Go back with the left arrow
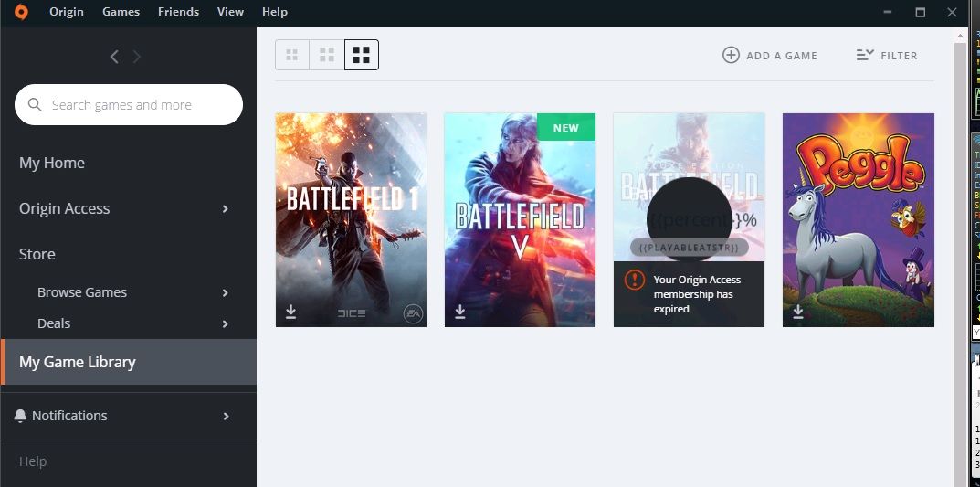This screenshot has width=980, height=487. coord(114,57)
